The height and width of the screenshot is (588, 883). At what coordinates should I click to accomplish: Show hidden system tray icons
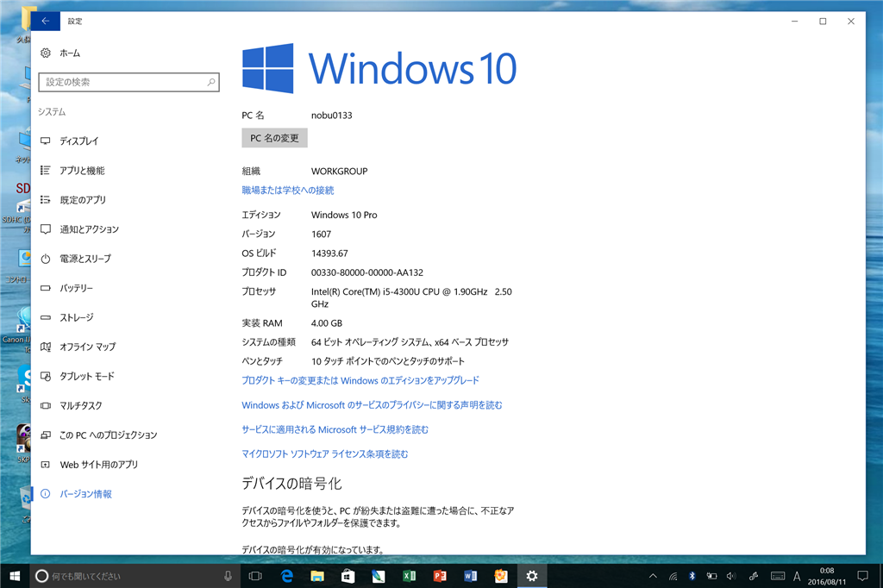(653, 576)
